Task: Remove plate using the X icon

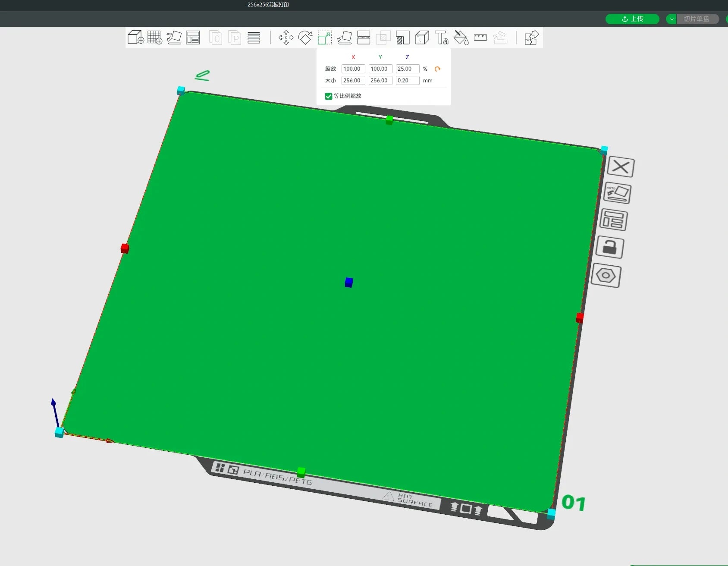Action: [x=621, y=167]
